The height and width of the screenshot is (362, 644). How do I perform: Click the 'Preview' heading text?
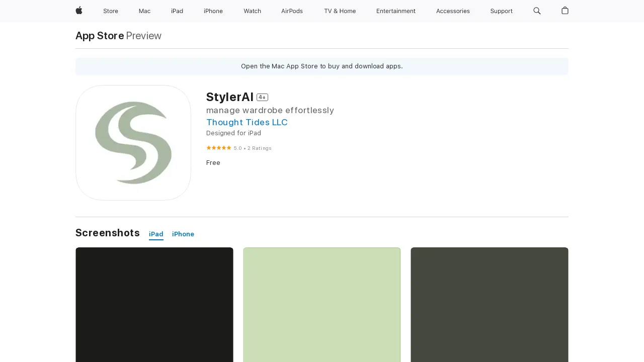tap(144, 36)
